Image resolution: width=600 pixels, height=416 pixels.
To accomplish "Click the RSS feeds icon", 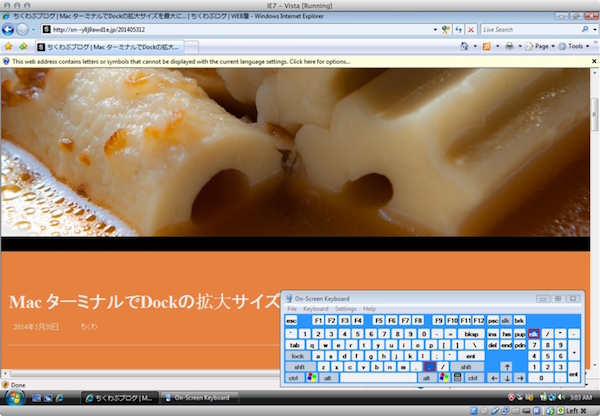I will pyautogui.click(x=487, y=46).
